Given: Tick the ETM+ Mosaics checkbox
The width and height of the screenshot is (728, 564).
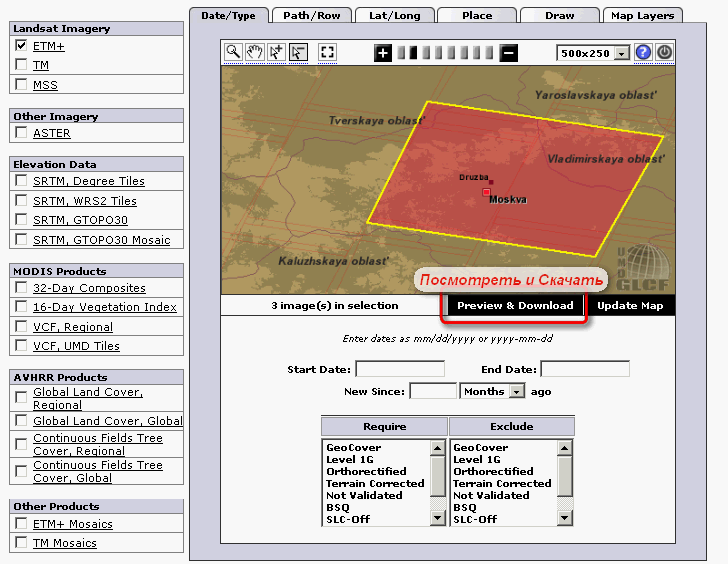Looking at the screenshot, I should point(21,523).
